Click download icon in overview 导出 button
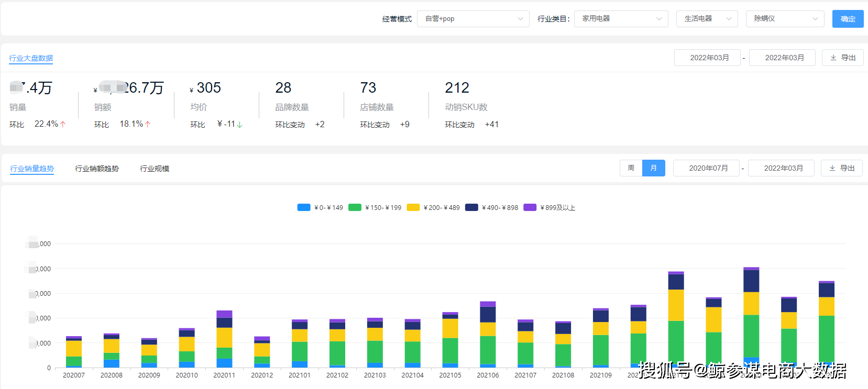 (833, 58)
